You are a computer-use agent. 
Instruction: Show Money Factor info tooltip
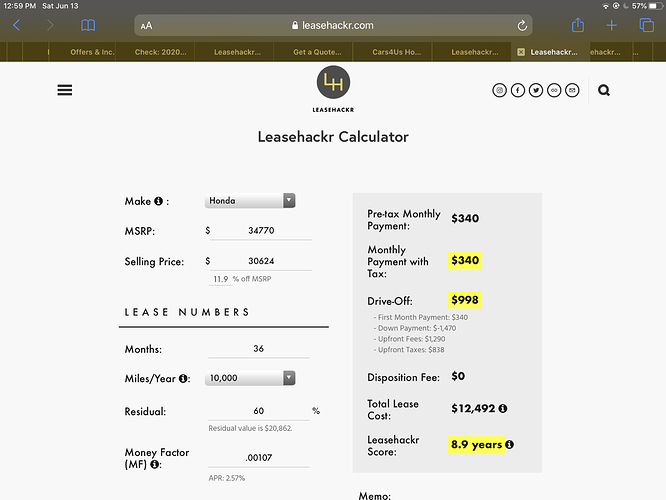(155, 464)
